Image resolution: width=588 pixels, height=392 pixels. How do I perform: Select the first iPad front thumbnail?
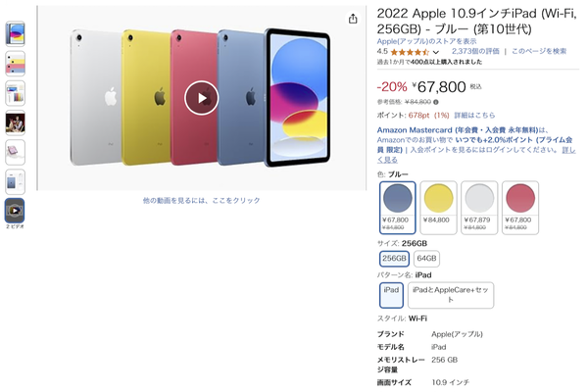pyautogui.click(x=15, y=33)
